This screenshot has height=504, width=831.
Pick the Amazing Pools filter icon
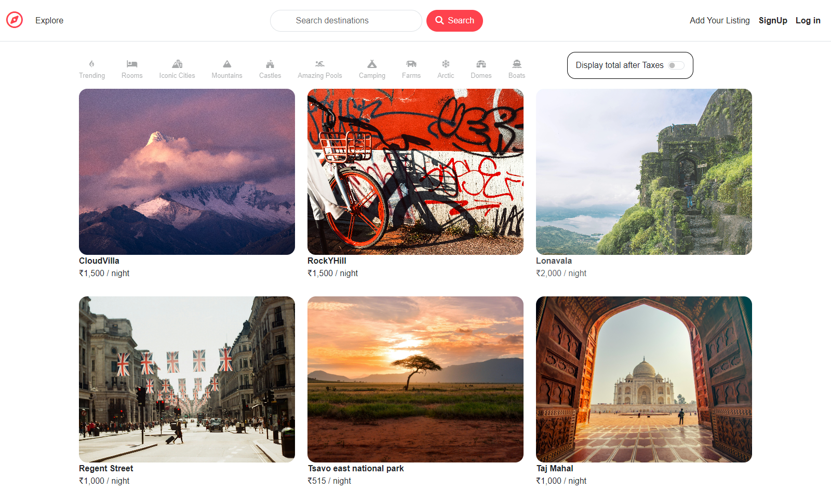click(x=320, y=64)
